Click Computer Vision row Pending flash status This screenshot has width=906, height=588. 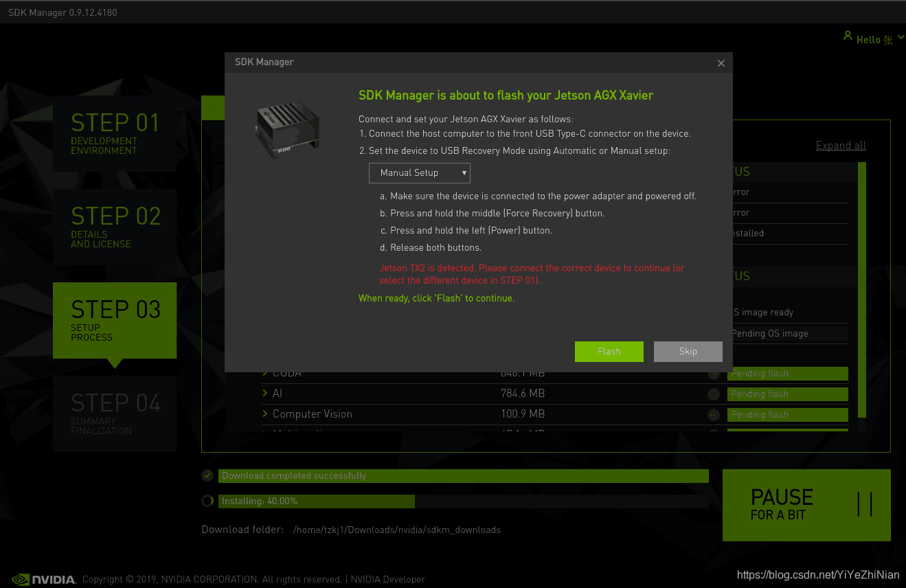pyautogui.click(x=788, y=415)
